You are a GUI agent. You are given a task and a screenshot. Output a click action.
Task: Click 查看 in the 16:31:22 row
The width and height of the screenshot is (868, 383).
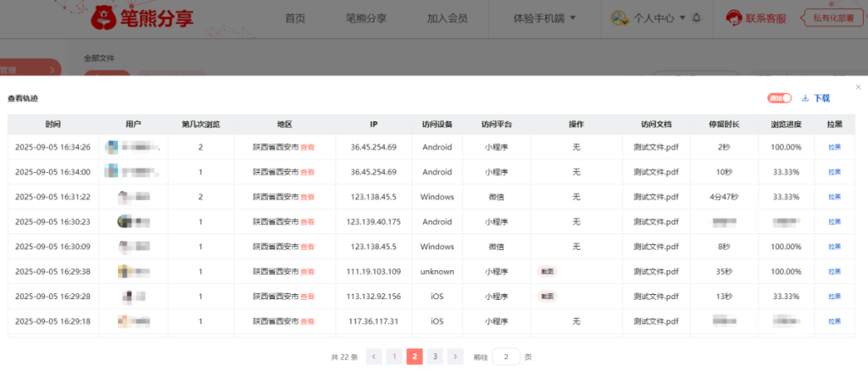[308, 197]
